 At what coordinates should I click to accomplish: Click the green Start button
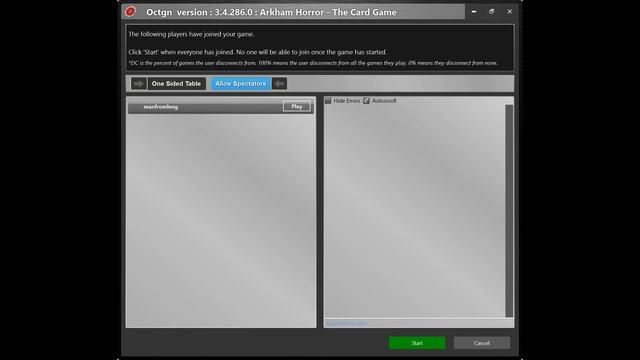coord(417,343)
